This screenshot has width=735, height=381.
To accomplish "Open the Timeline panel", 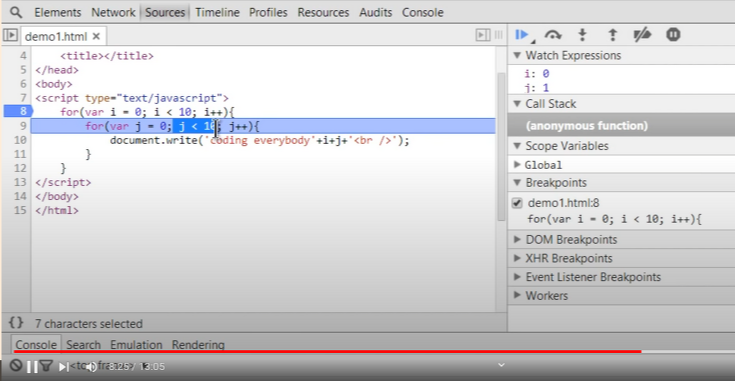I will point(217,12).
